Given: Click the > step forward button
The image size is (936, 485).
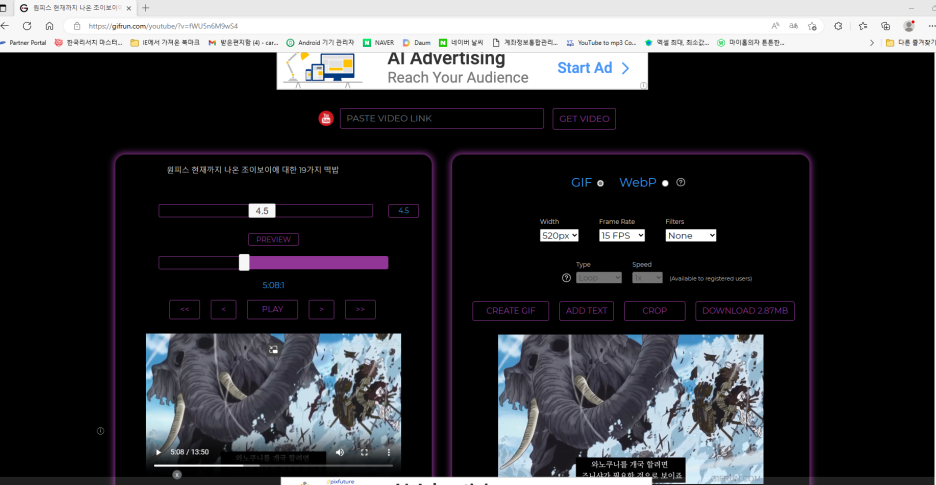Looking at the screenshot, I should [x=321, y=309].
